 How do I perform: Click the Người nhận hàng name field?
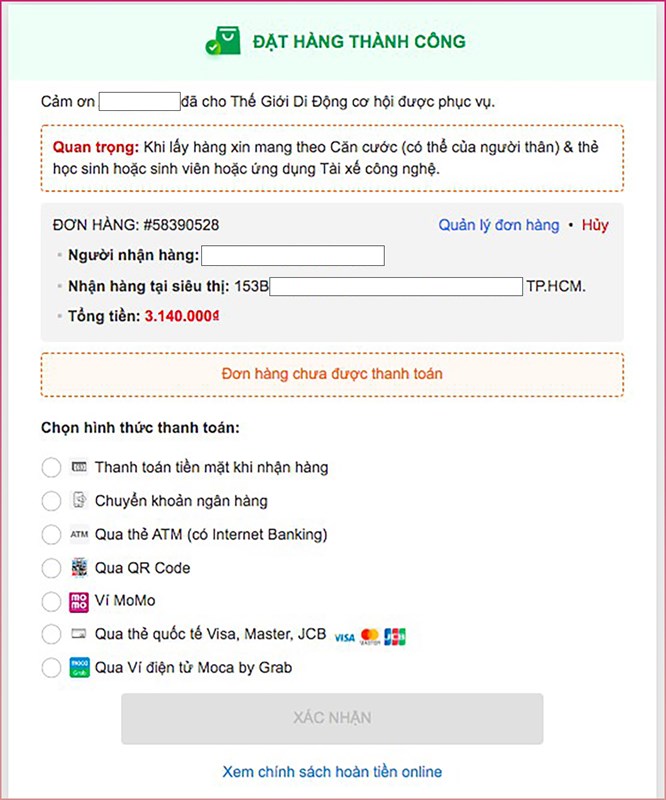(x=293, y=256)
